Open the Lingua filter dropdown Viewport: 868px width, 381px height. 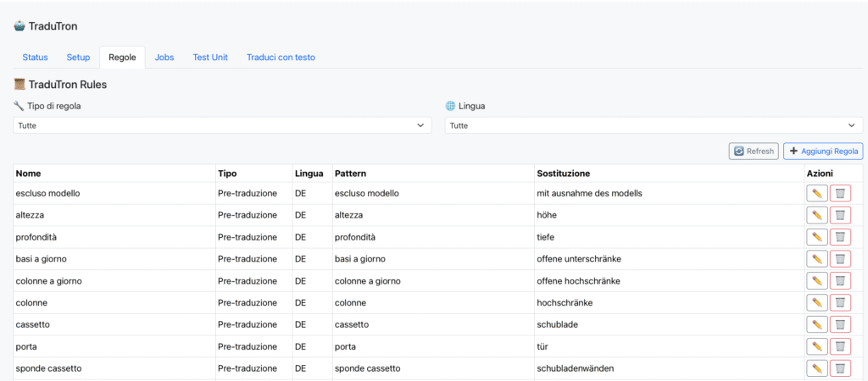(654, 125)
